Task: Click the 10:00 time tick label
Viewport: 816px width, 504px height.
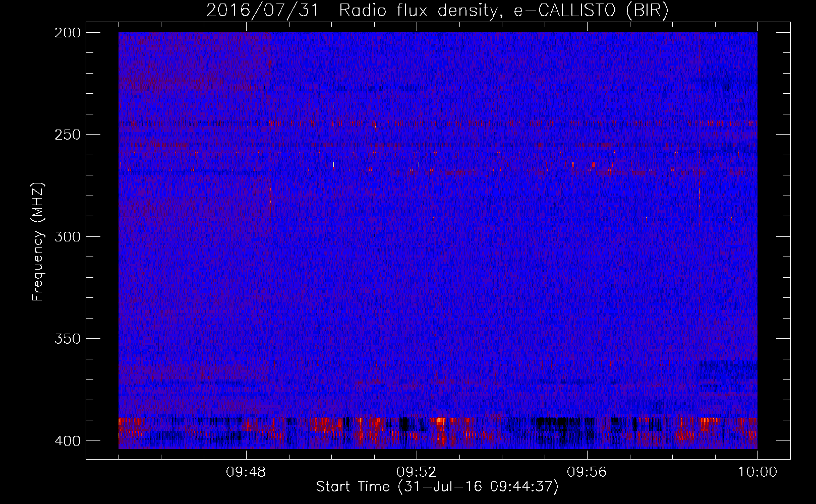Action: click(x=757, y=472)
